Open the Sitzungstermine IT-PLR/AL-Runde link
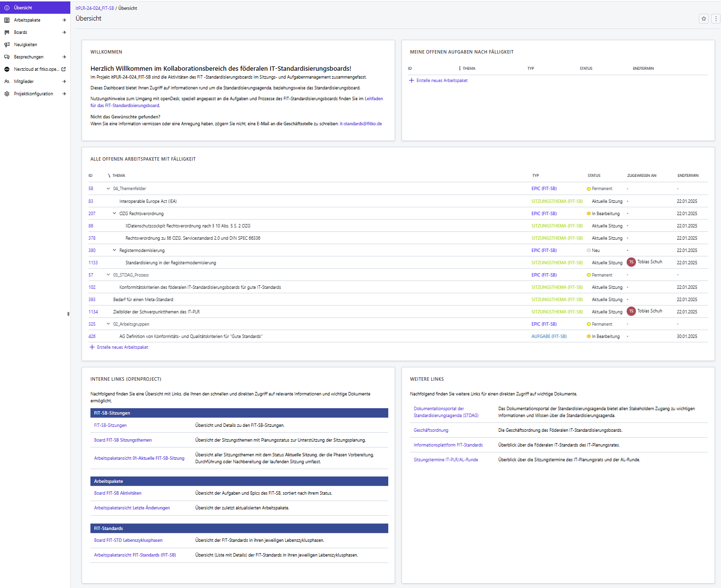 [446, 460]
